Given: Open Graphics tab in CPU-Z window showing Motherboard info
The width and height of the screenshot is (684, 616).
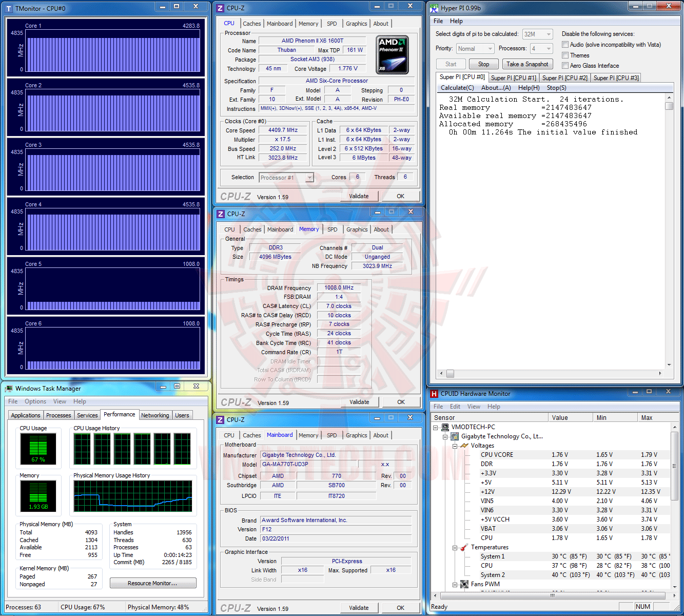Looking at the screenshot, I should [x=357, y=435].
